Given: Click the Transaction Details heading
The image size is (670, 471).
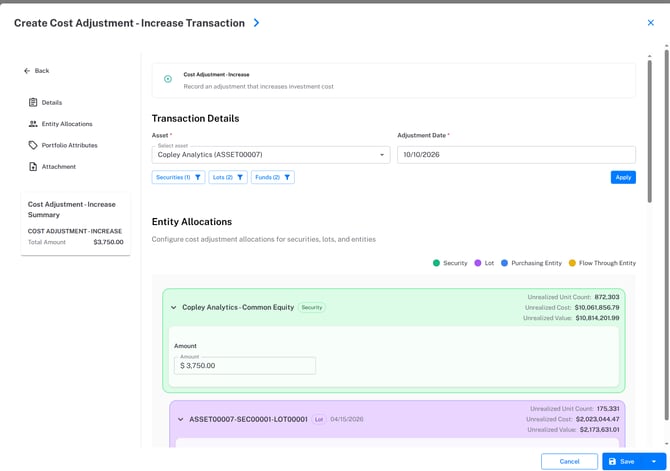Looking at the screenshot, I should pyautogui.click(x=195, y=118).
